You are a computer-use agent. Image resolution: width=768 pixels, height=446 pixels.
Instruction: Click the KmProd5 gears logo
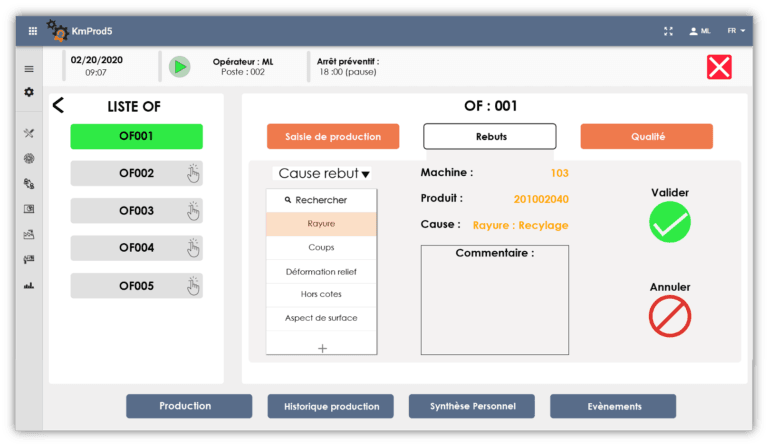pyautogui.click(x=57, y=30)
